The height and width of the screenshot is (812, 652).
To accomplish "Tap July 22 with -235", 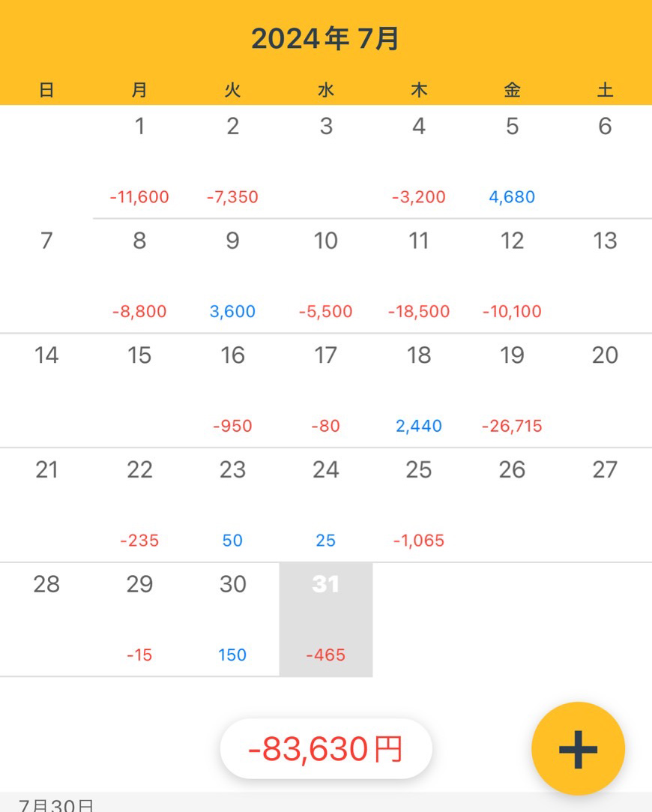I will (x=139, y=505).
